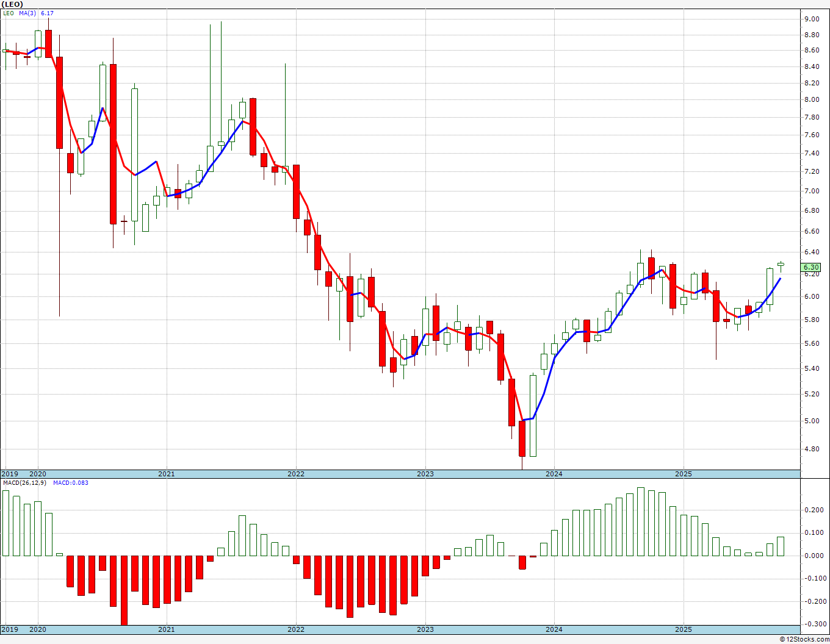
Task: Click the green 6.30 current price tag
Action: (811, 267)
